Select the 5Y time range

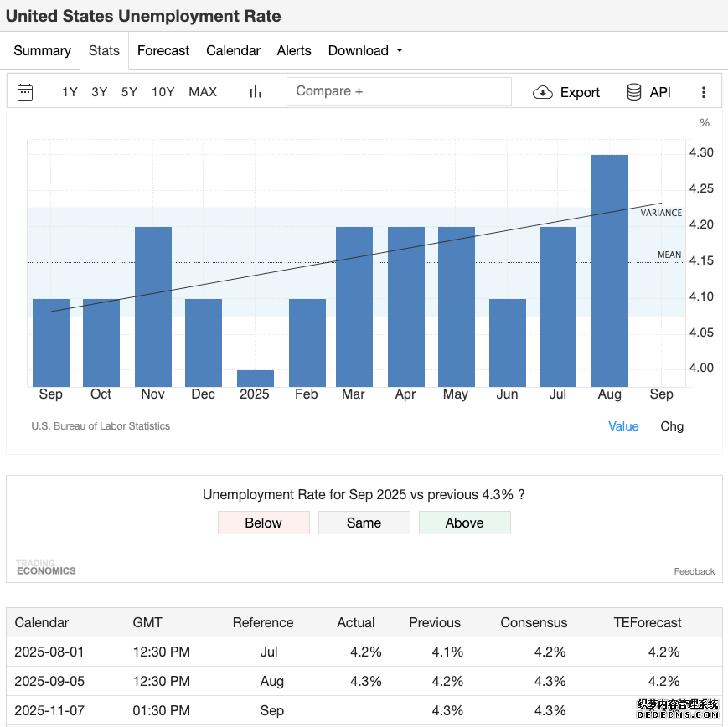pos(129,92)
